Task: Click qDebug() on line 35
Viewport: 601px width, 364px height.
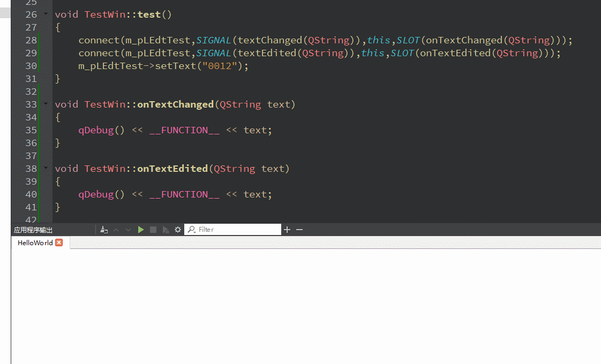Action: click(x=102, y=130)
